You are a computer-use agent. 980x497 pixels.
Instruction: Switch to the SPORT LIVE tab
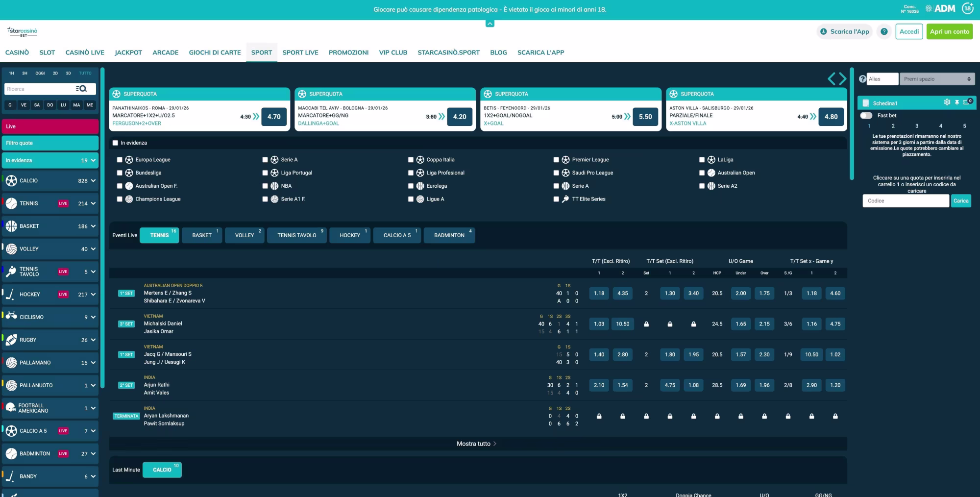click(300, 52)
